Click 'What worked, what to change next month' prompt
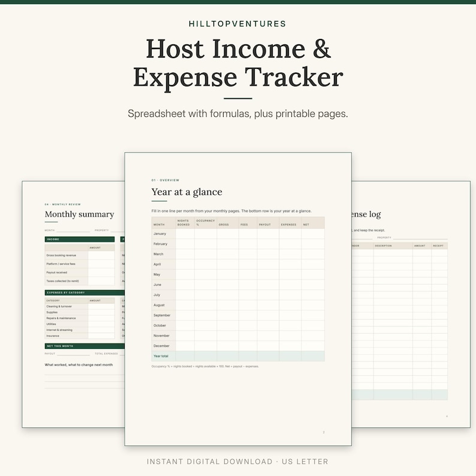This screenshot has width=476, height=476. point(79,364)
